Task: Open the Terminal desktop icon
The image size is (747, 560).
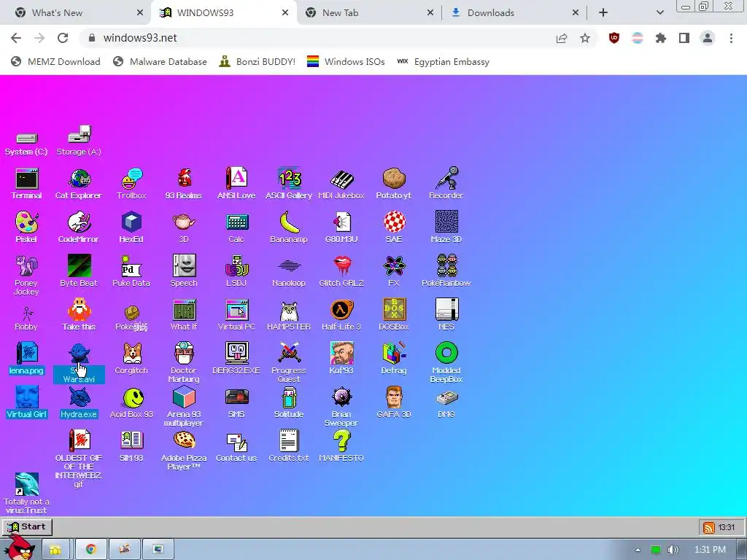Action: pos(27,183)
